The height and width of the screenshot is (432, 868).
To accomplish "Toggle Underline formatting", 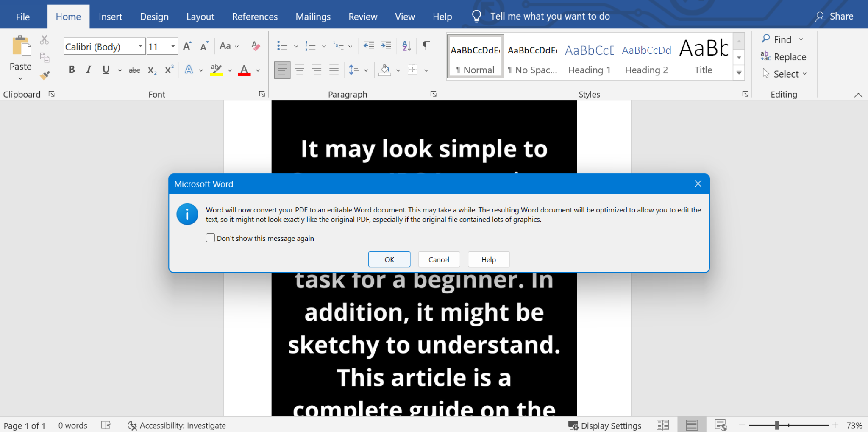I will (x=106, y=70).
